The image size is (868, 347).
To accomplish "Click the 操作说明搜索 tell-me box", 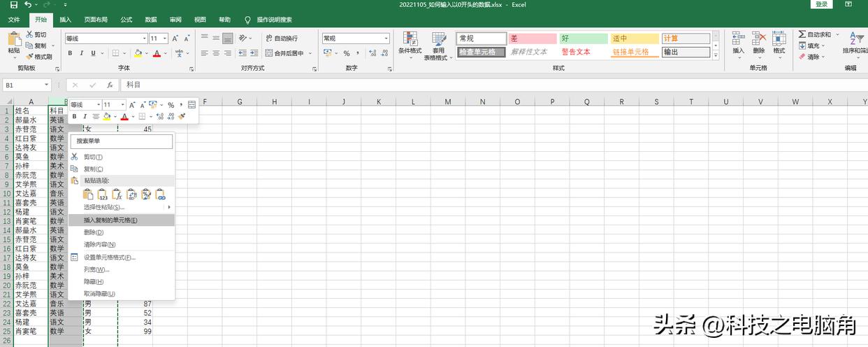I will (x=268, y=20).
